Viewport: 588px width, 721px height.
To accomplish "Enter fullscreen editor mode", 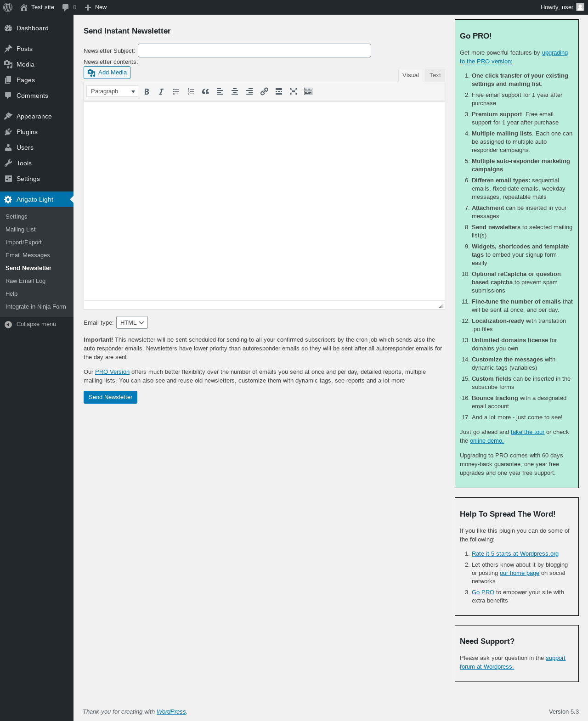I will 294,91.
